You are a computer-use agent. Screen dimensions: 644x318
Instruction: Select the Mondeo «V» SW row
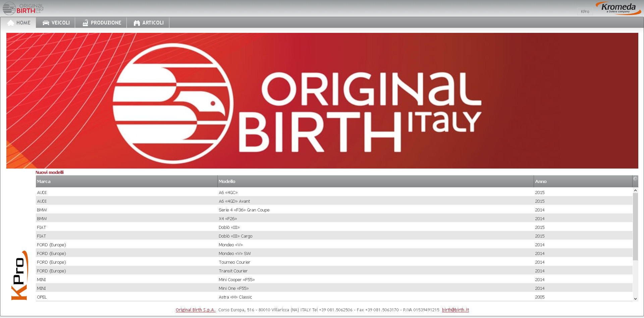334,253
